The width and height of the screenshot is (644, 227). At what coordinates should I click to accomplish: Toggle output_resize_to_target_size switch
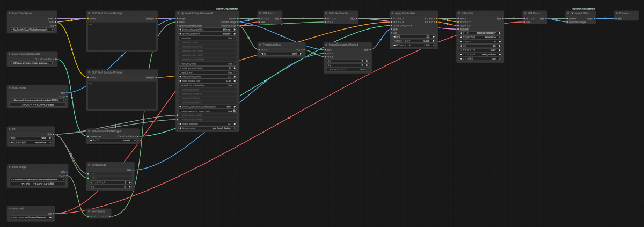(208, 111)
